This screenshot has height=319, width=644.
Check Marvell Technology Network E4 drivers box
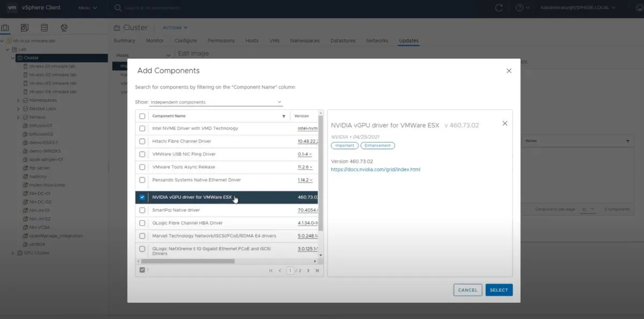(142, 236)
